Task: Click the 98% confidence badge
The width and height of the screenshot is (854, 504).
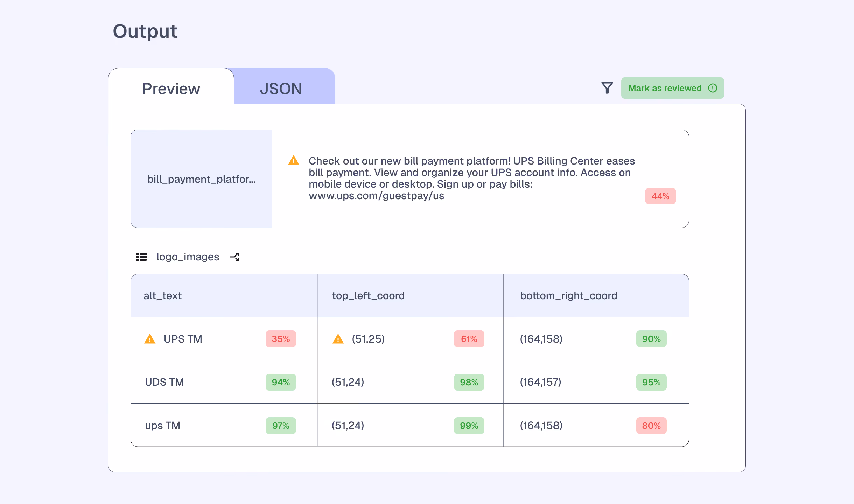Action: (x=469, y=382)
